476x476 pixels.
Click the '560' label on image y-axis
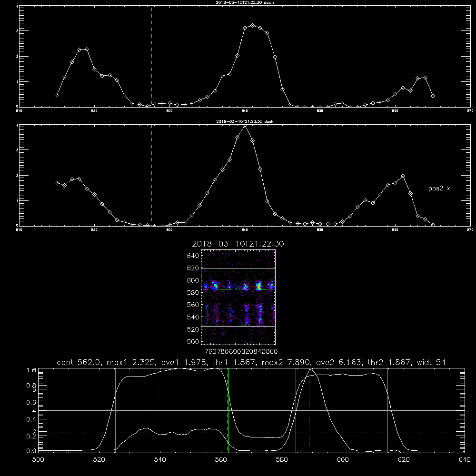(193, 305)
